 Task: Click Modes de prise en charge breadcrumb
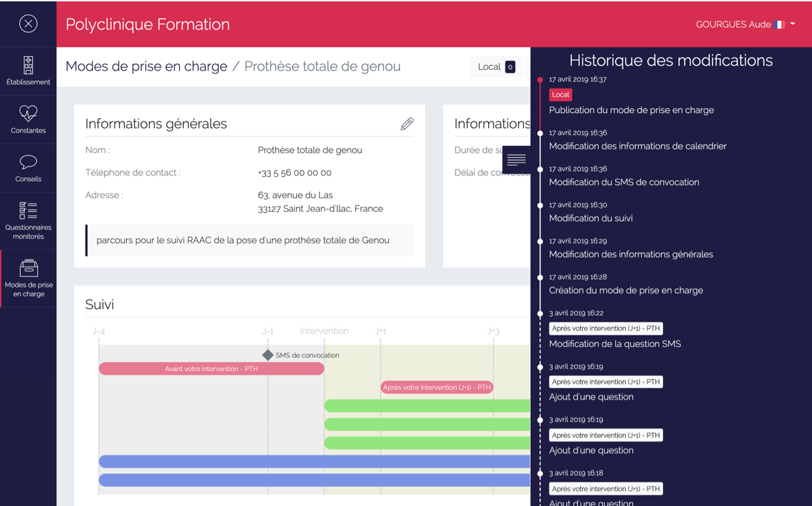pyautogui.click(x=146, y=67)
